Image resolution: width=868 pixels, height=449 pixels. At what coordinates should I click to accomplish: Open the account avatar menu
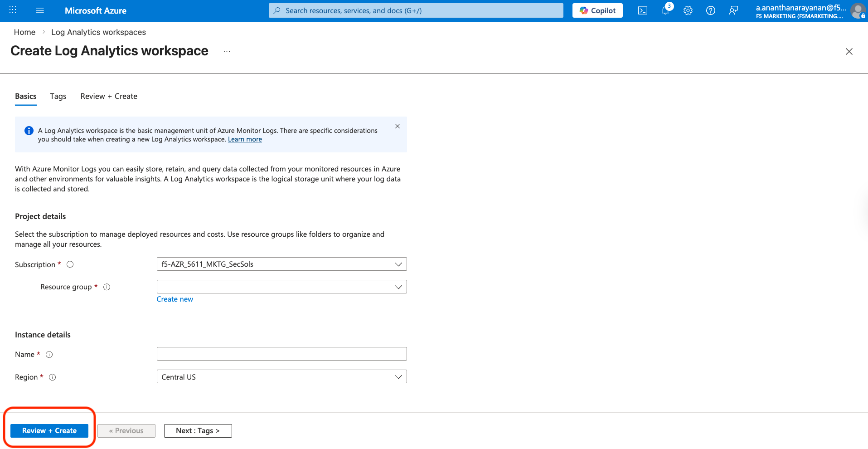(858, 10)
